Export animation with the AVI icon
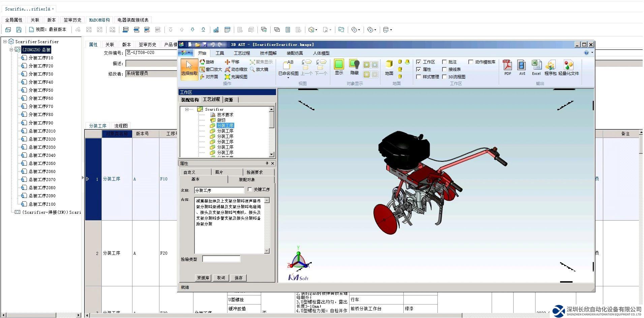This screenshot has height=318, width=644. [522, 67]
